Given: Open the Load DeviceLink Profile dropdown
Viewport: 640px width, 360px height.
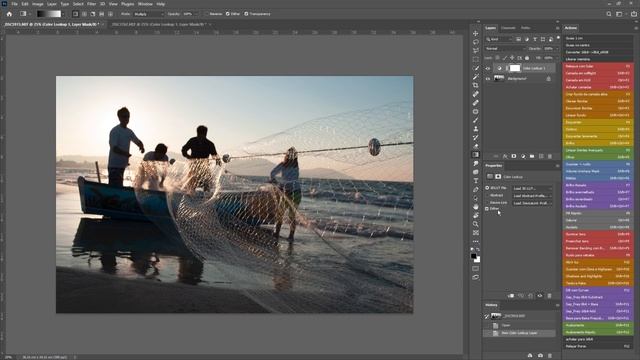Looking at the screenshot, I should [533, 203].
